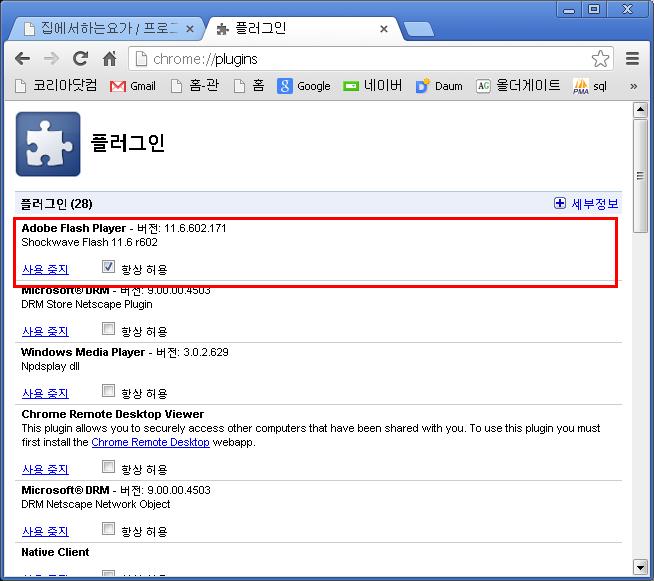Disable Adobe Flash Player via 사용 중지

tap(45, 269)
